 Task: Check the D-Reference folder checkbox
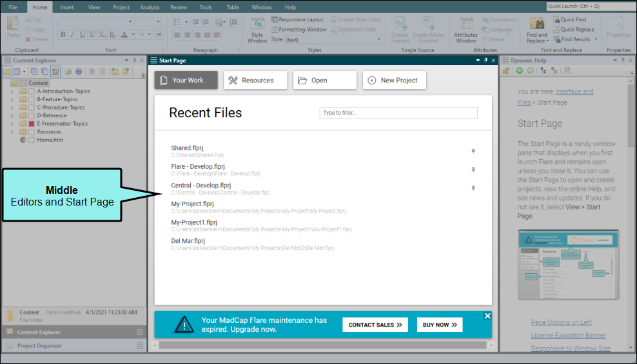[32, 116]
